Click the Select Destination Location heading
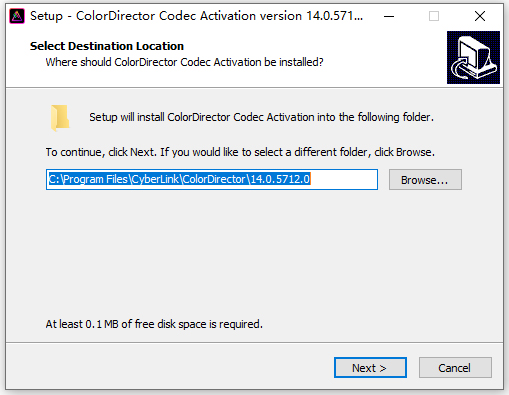The width and height of the screenshot is (509, 395). pos(107,46)
